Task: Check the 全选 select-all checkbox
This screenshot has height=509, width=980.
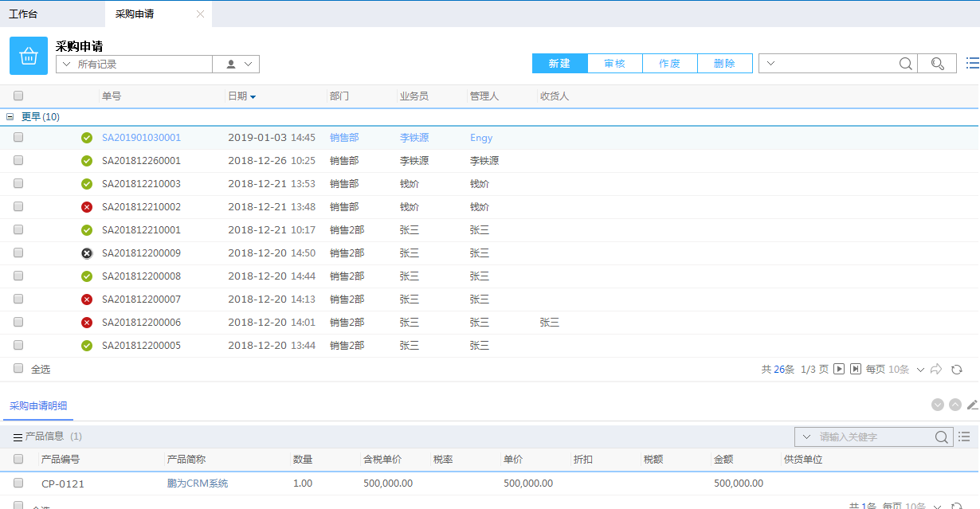Action: coord(18,368)
